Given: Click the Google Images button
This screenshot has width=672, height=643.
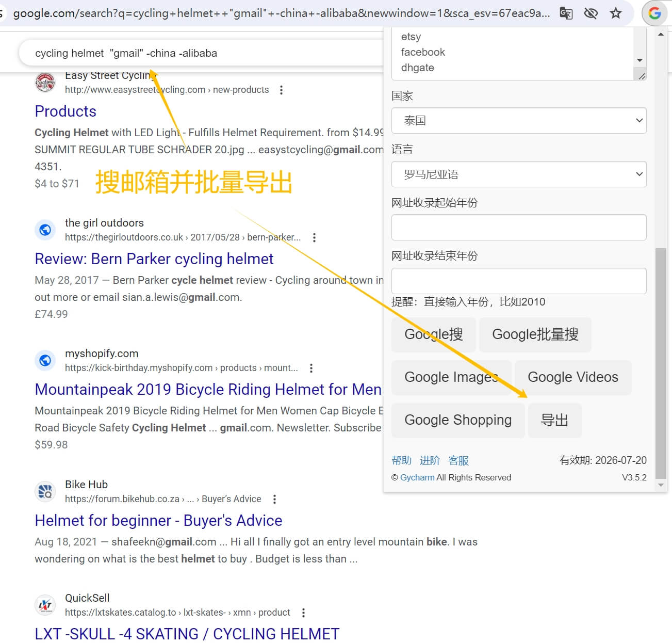Looking at the screenshot, I should (451, 377).
